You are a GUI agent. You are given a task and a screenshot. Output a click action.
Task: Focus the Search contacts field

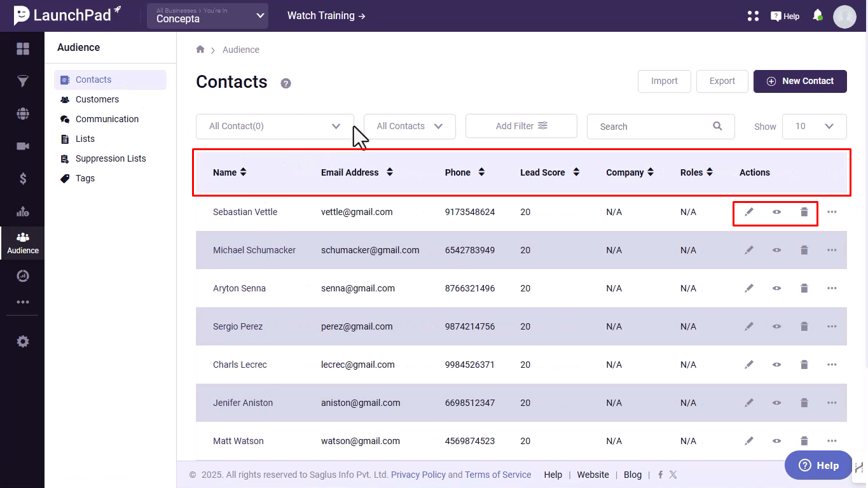[x=661, y=126]
